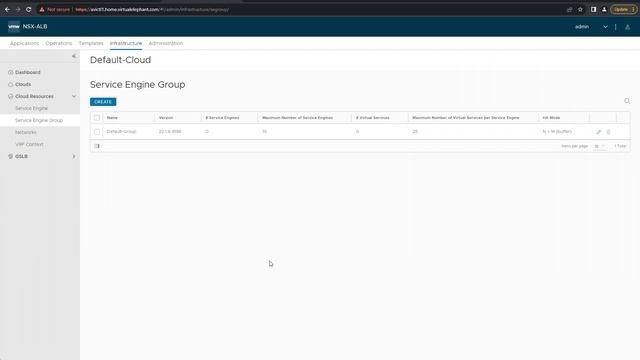Click the Default-Cloud heading
The width and height of the screenshot is (640, 360).
120,60
